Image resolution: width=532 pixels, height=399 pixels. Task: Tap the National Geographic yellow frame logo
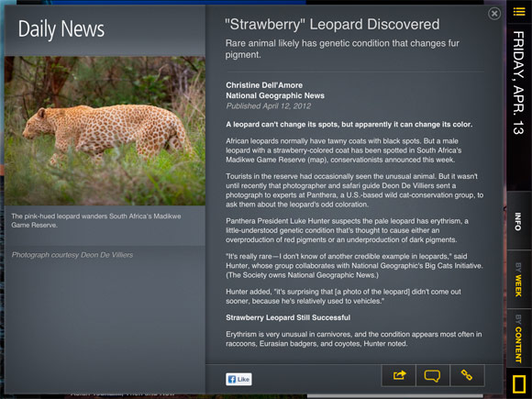pyautogui.click(x=519, y=384)
